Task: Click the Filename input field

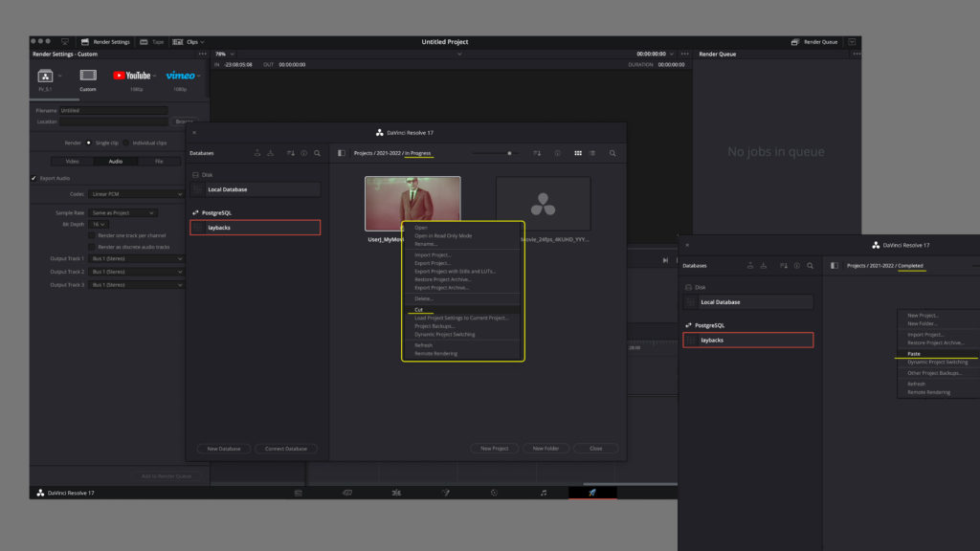Action: (x=113, y=111)
